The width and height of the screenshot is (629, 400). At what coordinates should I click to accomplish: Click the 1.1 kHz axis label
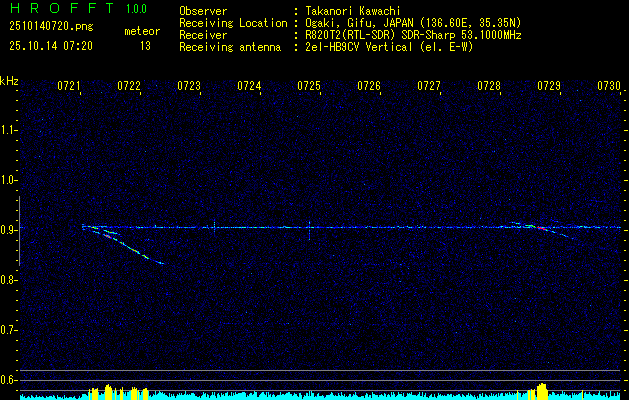pyautogui.click(x=7, y=130)
